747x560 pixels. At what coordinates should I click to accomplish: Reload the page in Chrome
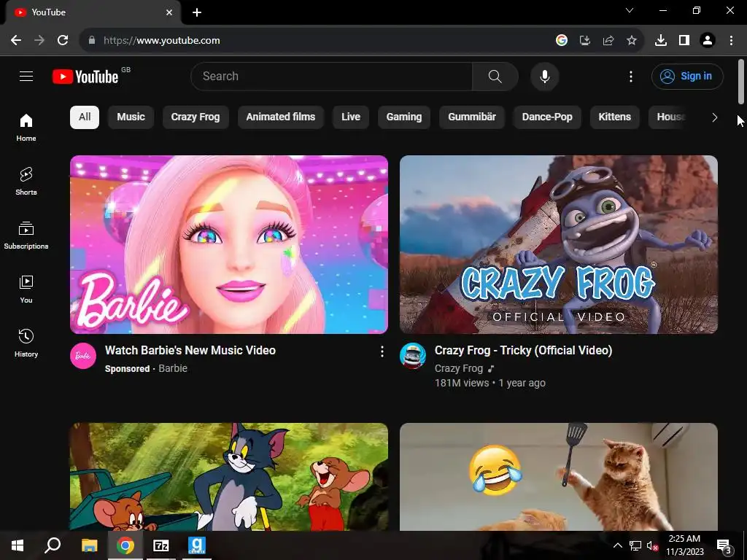(x=63, y=40)
